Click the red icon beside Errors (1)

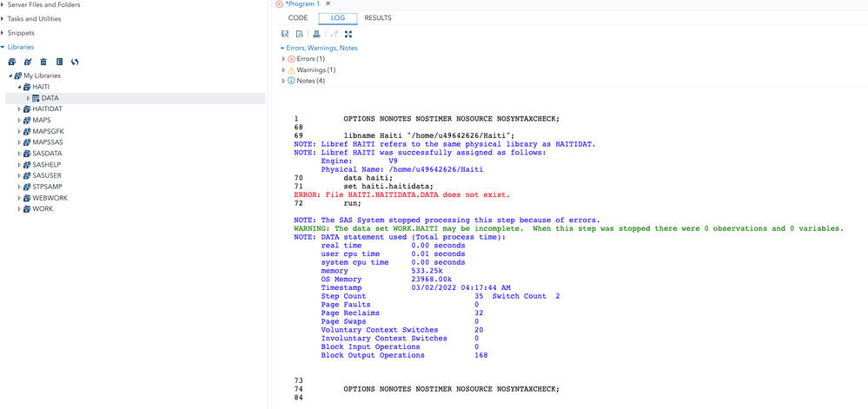(292, 59)
